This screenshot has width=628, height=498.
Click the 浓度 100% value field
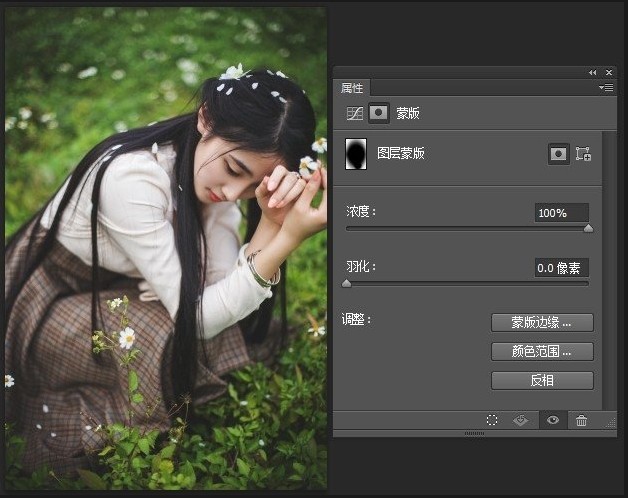point(562,213)
